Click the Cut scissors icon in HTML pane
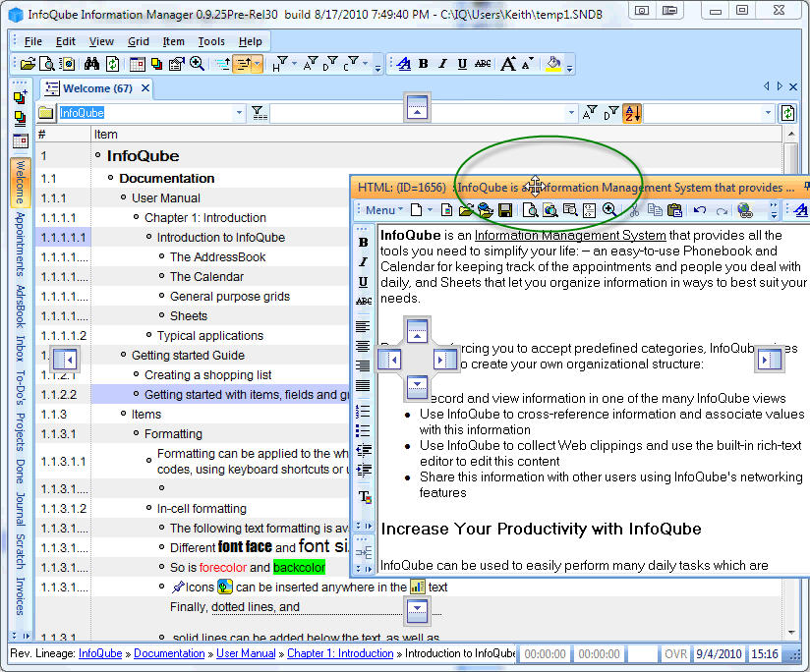 pyautogui.click(x=634, y=210)
